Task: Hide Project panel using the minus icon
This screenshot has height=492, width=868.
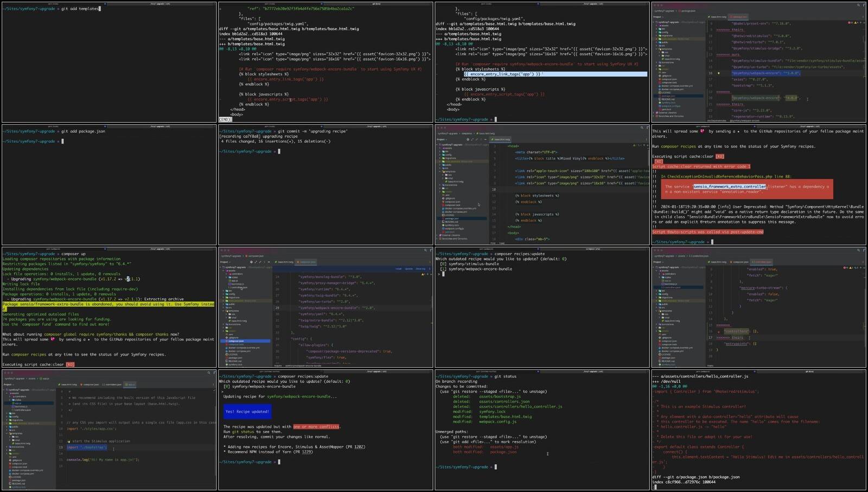Action: (x=268, y=262)
